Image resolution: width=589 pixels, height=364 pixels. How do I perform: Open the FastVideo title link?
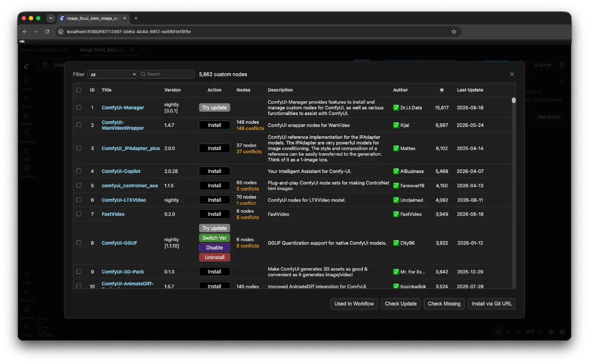(x=113, y=214)
